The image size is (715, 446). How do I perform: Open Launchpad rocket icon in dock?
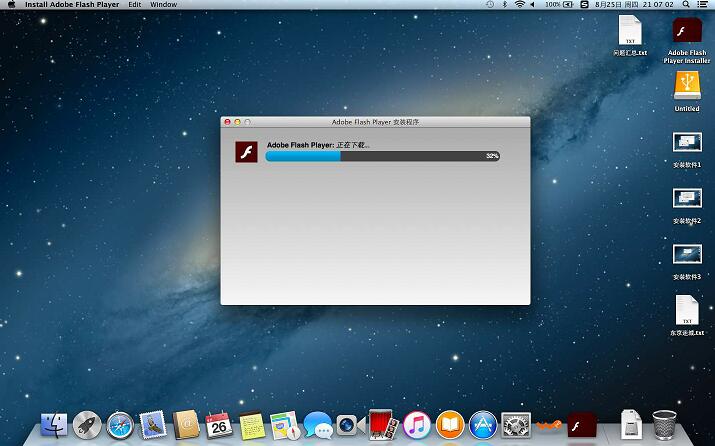(87, 425)
